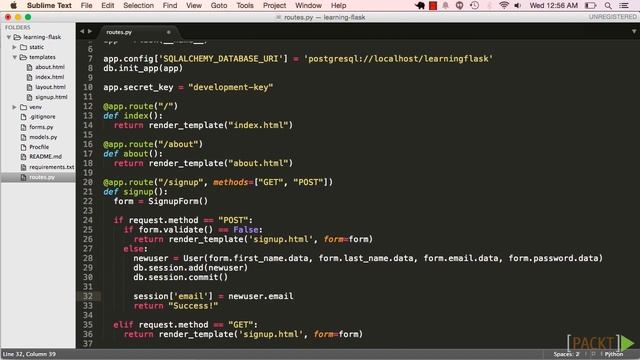The width and height of the screenshot is (640, 360).
Task: Click the templates folder icon
Action: pos(23,57)
